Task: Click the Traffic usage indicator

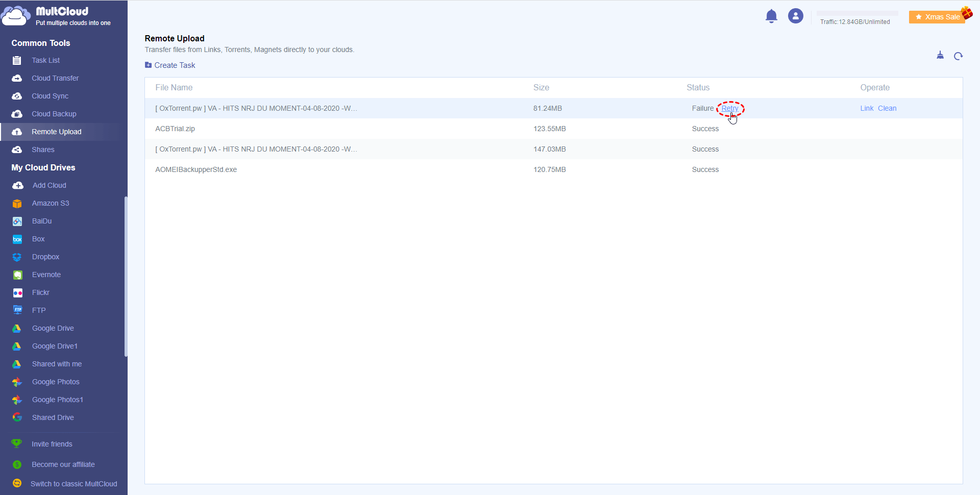Action: 855,22
